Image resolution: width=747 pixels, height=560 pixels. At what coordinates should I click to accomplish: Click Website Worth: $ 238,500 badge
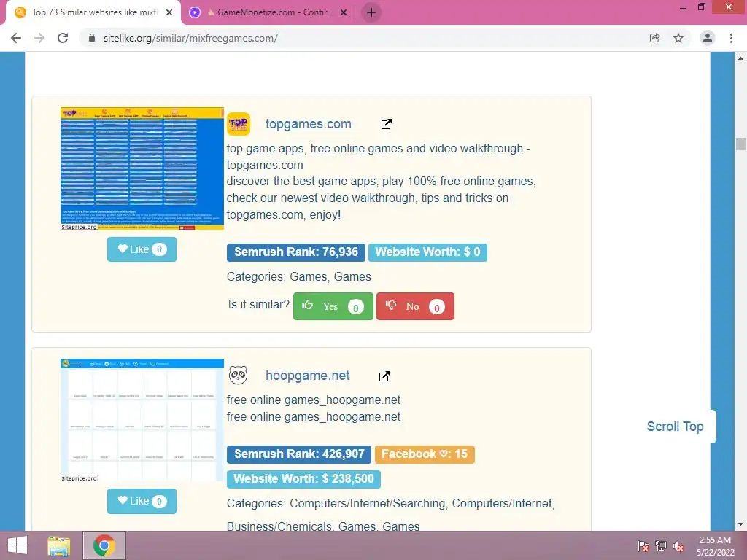click(303, 478)
